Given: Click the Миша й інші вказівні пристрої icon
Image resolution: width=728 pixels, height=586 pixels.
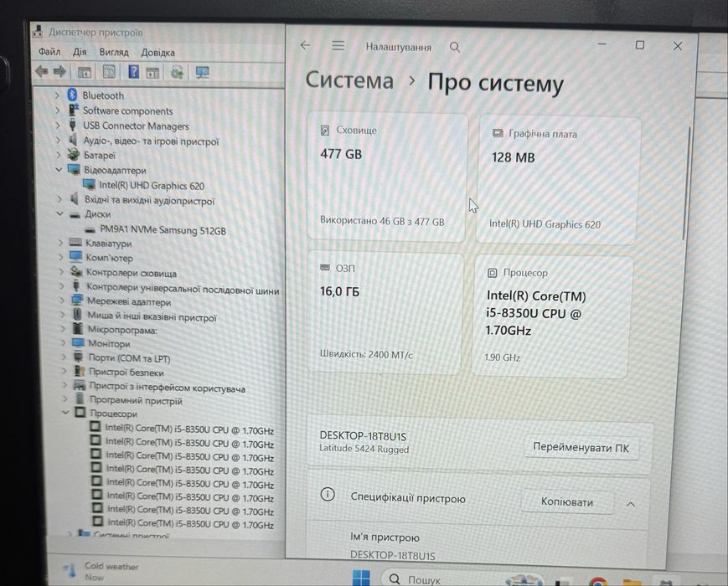Looking at the screenshot, I should 77,315.
